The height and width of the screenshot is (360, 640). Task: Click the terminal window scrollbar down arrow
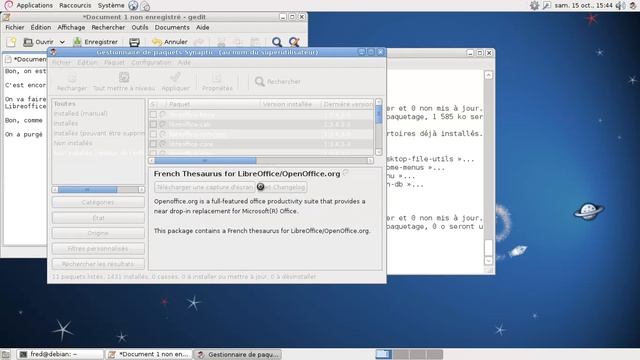tap(488, 261)
